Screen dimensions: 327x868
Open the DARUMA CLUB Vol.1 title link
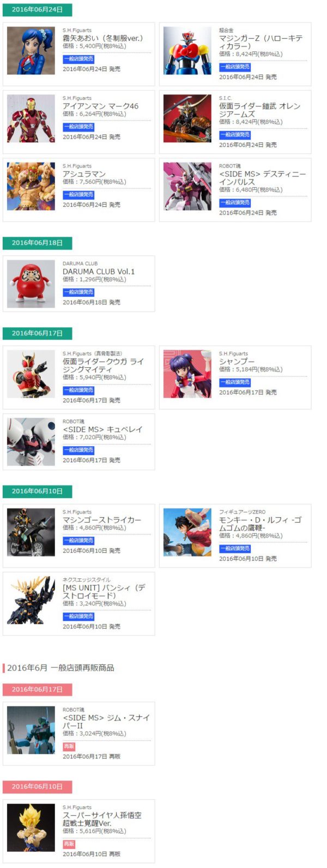(99, 272)
